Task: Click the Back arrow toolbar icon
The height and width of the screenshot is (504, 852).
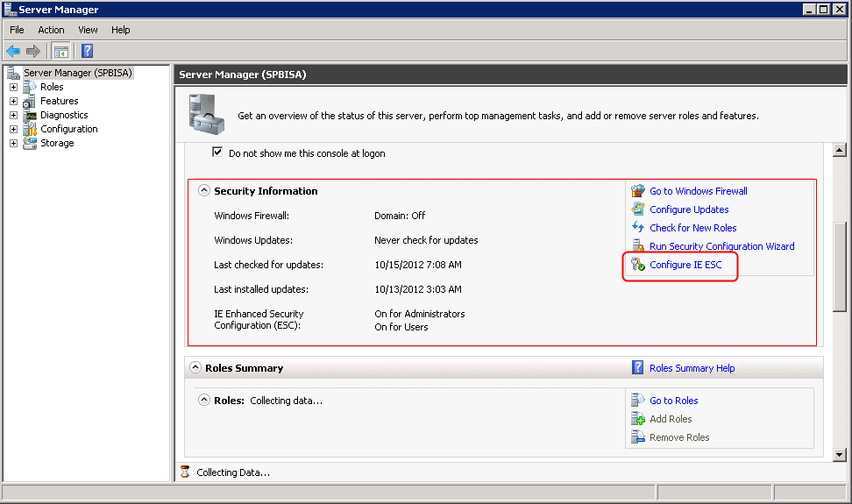Action: coord(13,51)
